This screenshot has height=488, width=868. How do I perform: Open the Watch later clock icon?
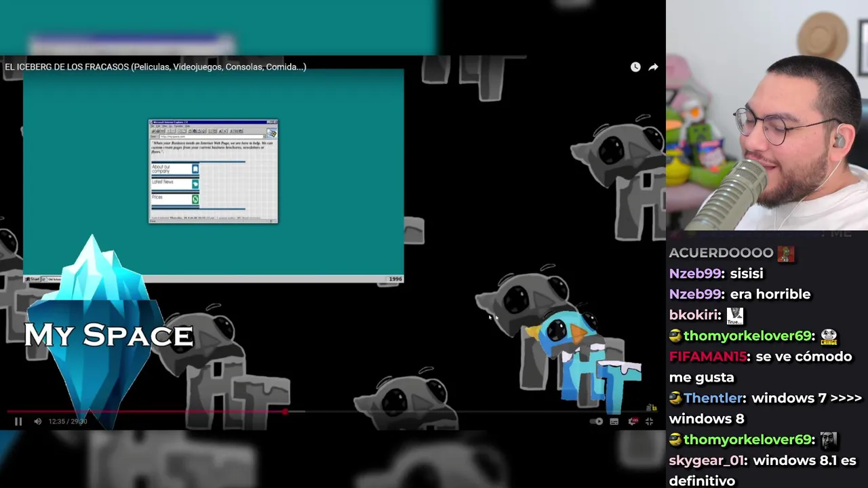pos(635,67)
